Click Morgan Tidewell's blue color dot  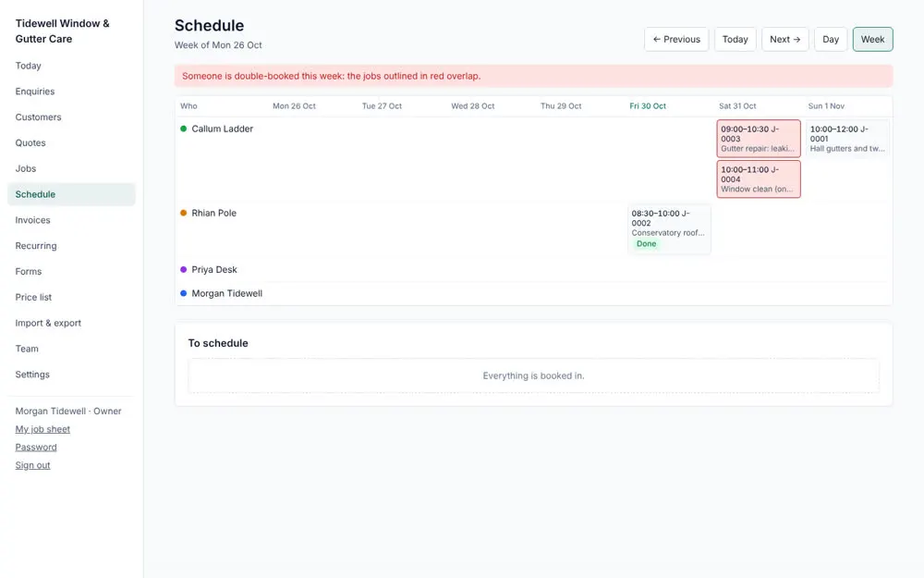click(183, 293)
